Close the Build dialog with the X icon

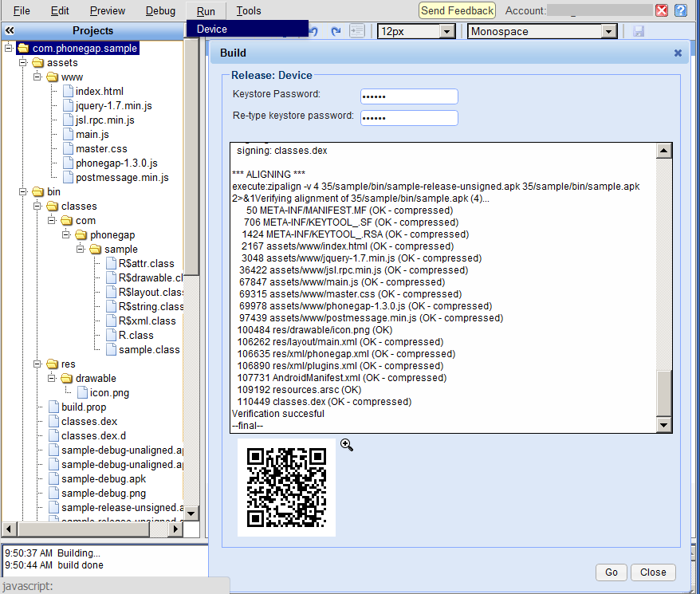click(678, 53)
